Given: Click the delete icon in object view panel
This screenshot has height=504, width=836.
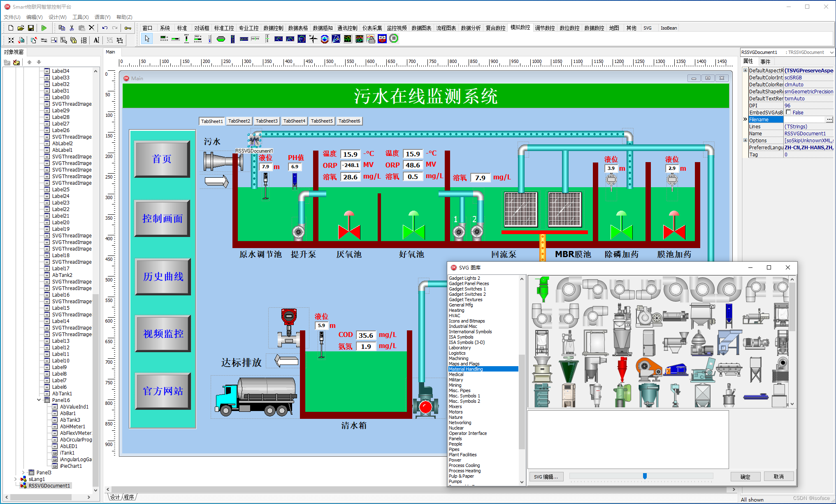Looking at the screenshot, I should [16, 63].
